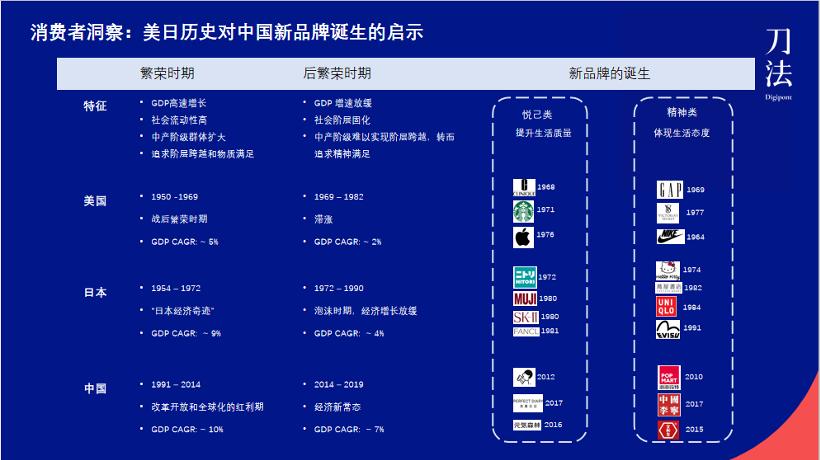Click the Apple logo beside 1976

(523, 237)
